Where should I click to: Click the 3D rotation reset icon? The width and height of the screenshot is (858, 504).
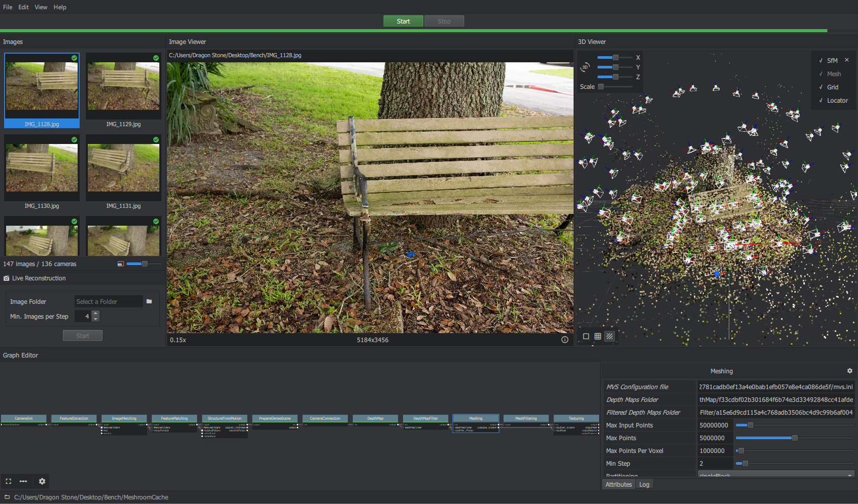(x=585, y=67)
